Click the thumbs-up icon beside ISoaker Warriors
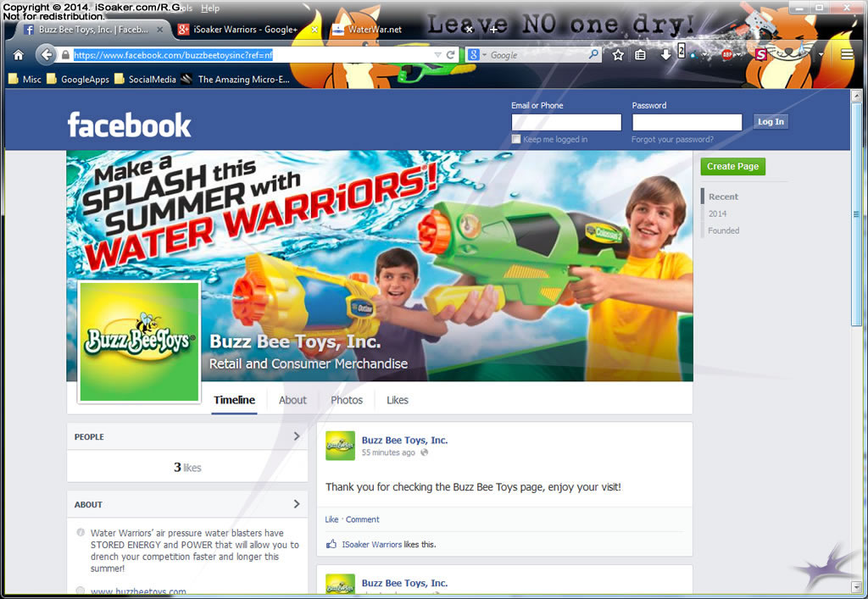868x599 pixels. 331,544
